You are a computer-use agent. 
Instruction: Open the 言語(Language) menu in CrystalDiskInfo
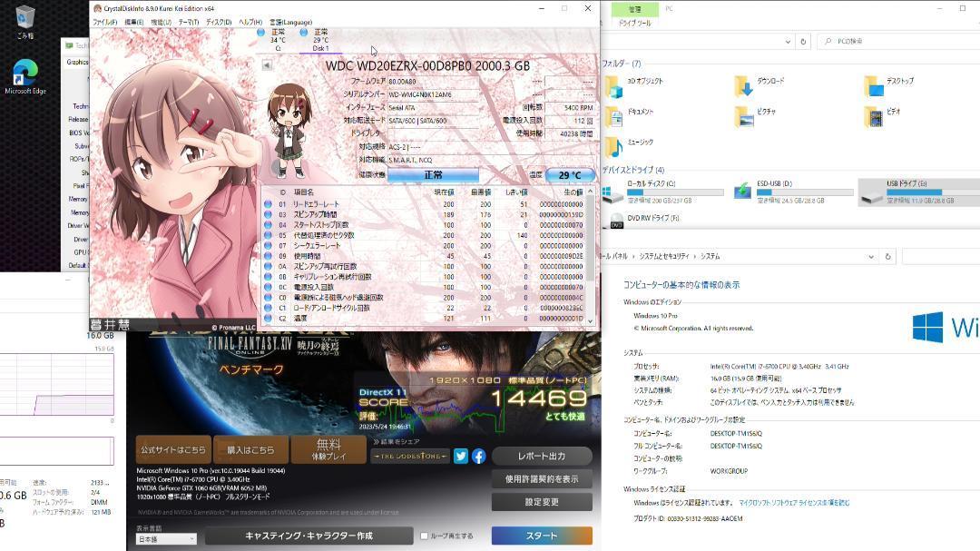tap(290, 22)
